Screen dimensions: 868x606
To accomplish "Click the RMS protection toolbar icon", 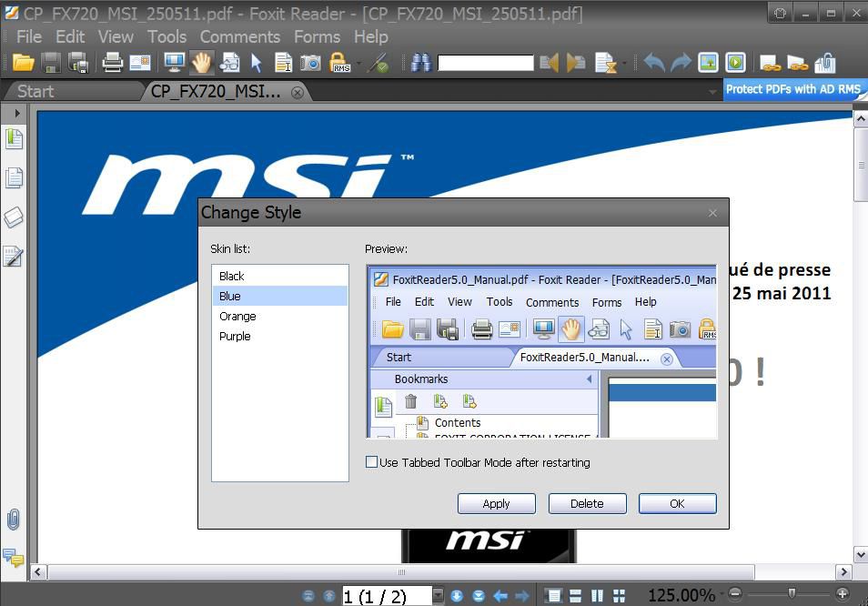I will coord(338,64).
